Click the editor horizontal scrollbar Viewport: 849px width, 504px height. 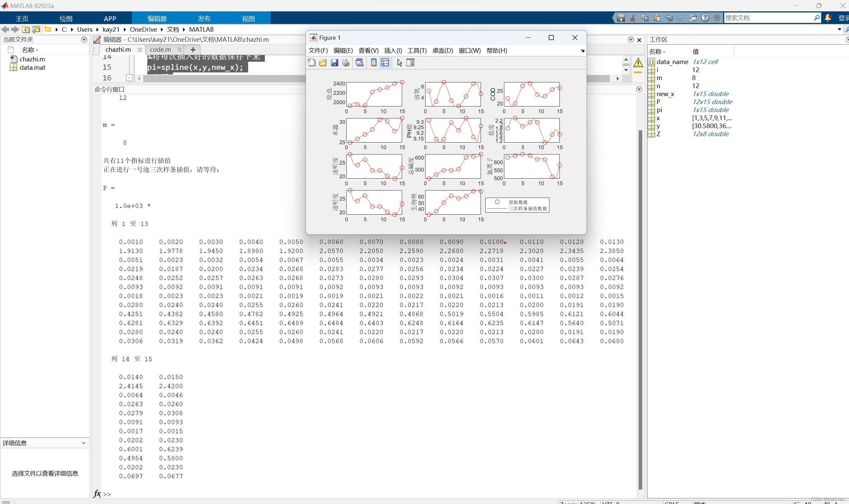point(376,78)
